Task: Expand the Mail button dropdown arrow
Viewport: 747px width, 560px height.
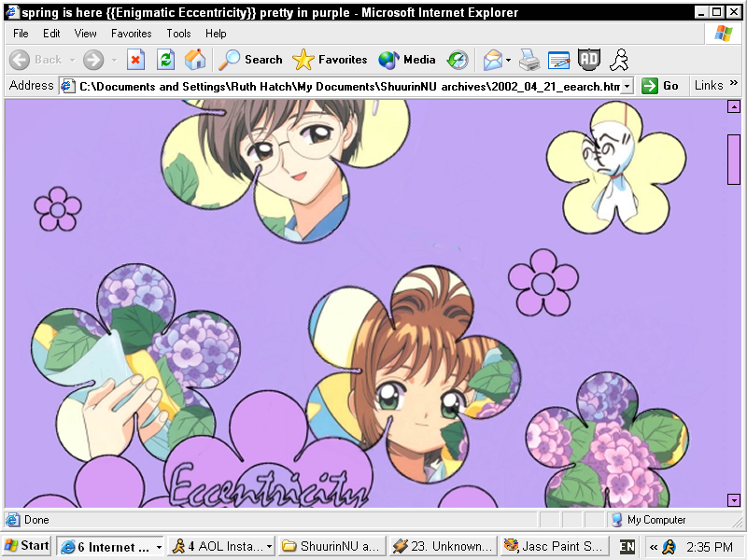Action: click(508, 60)
